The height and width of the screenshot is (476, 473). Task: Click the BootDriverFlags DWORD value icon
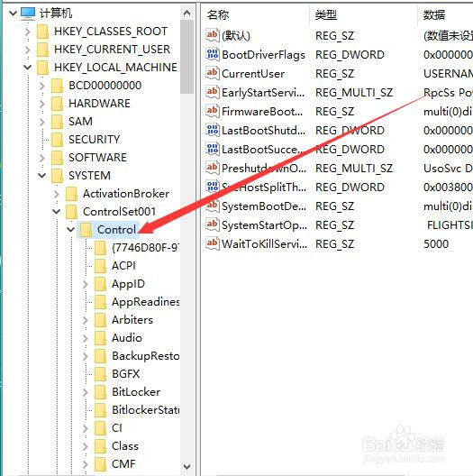tap(212, 54)
